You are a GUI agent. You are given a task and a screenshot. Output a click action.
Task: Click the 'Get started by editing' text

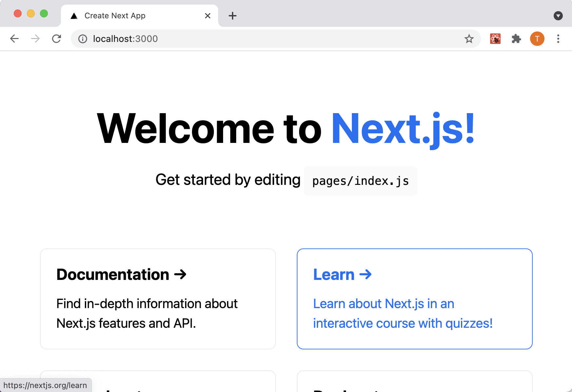228,180
